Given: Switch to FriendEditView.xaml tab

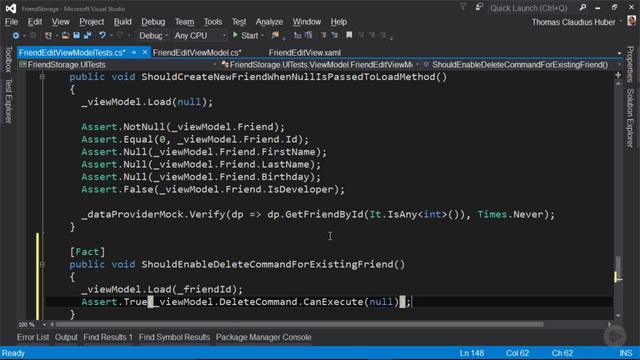Looking at the screenshot, I should click(x=304, y=53).
